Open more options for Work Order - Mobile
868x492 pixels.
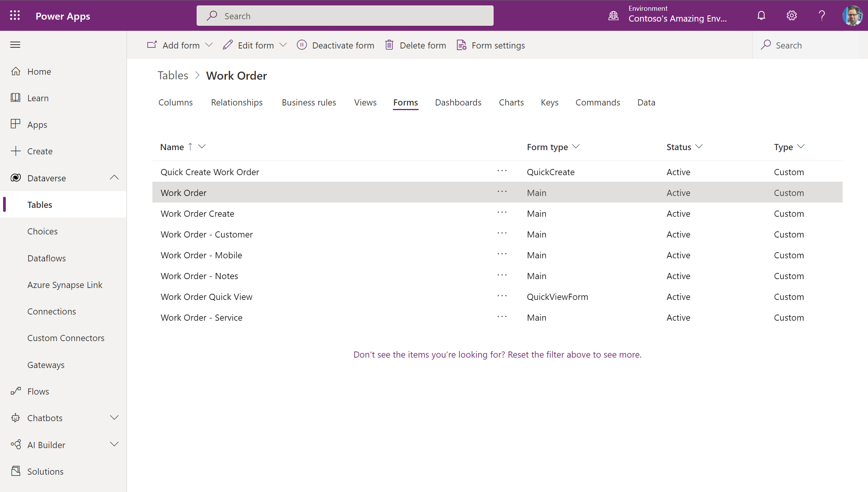coord(502,254)
